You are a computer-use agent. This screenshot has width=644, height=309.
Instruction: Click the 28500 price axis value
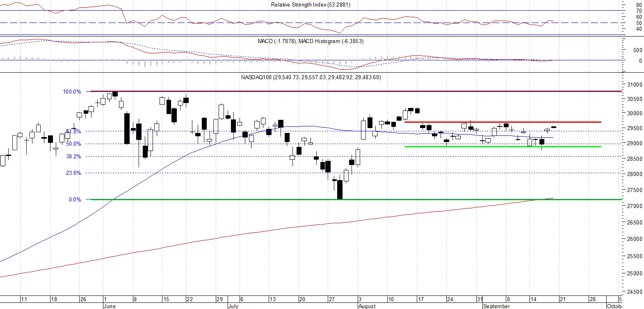point(635,159)
